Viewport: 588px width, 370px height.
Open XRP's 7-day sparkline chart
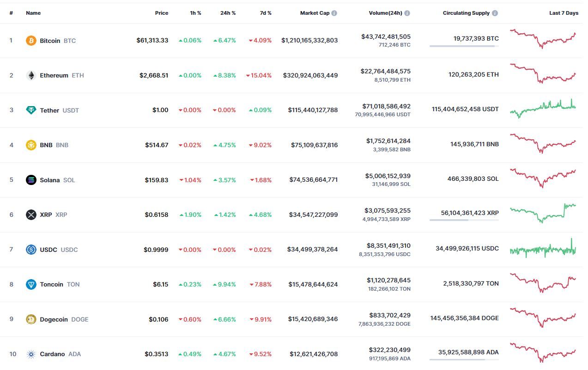[x=543, y=213]
